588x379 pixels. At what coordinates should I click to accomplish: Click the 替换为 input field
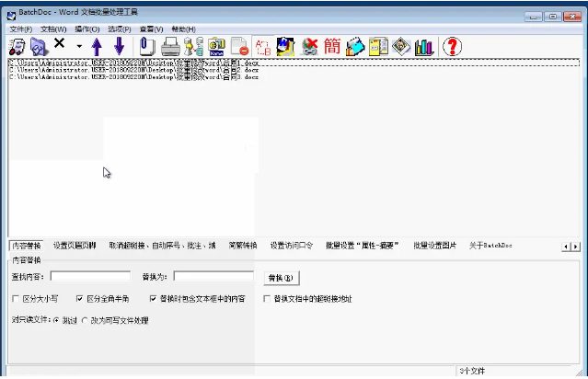click(213, 276)
